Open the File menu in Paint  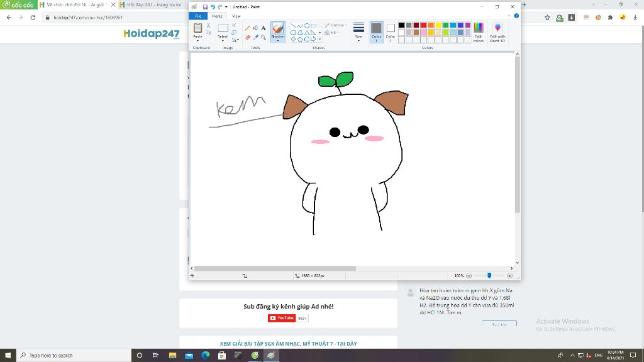pos(198,16)
